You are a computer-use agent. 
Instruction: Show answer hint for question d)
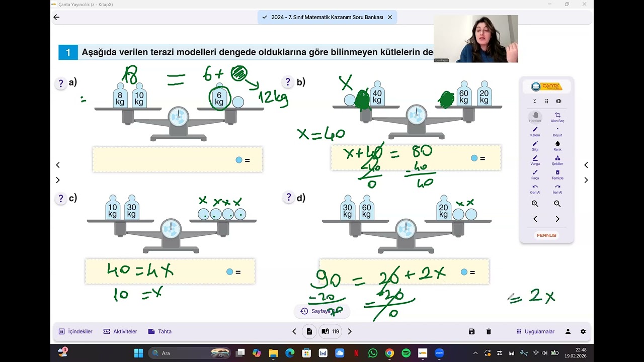click(288, 198)
